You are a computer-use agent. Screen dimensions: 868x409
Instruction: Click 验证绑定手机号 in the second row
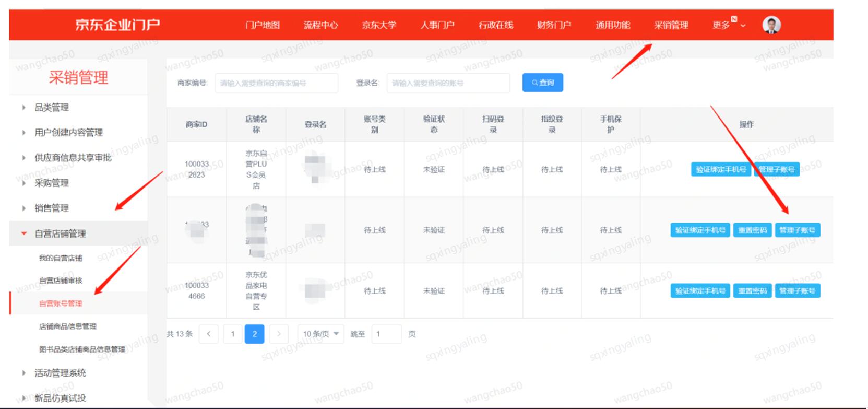[700, 230]
